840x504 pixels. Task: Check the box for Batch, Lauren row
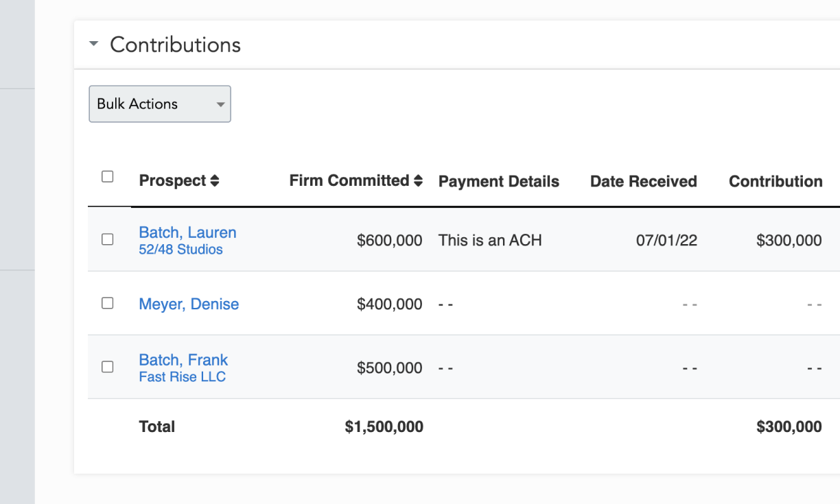pos(107,239)
